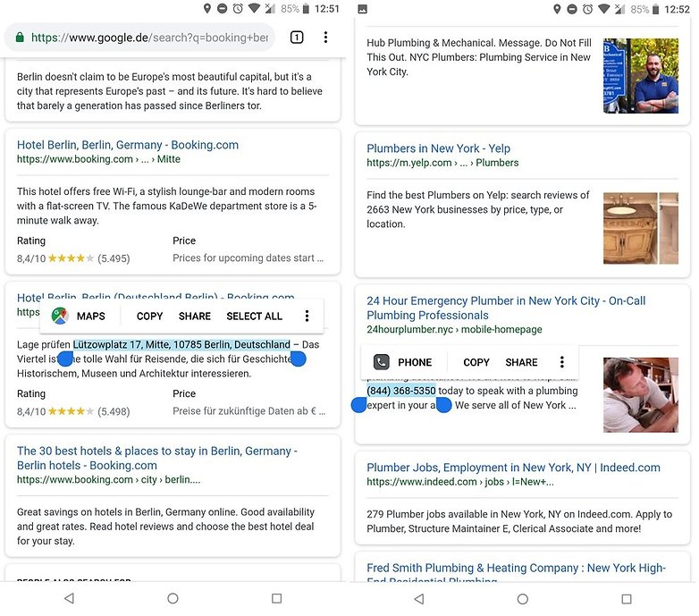This screenshot has width=699, height=616.
Task: Open the tab switcher showing 1 tab
Action: [x=297, y=38]
